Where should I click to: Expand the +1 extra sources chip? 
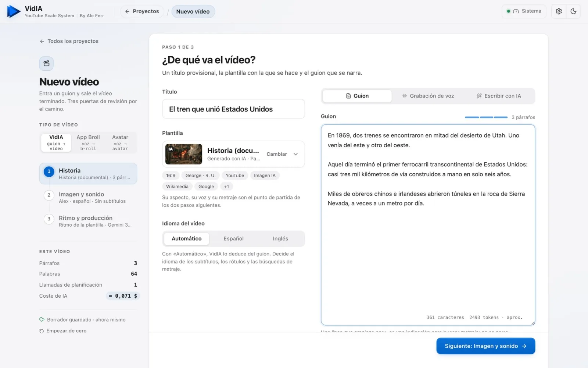pos(226,187)
